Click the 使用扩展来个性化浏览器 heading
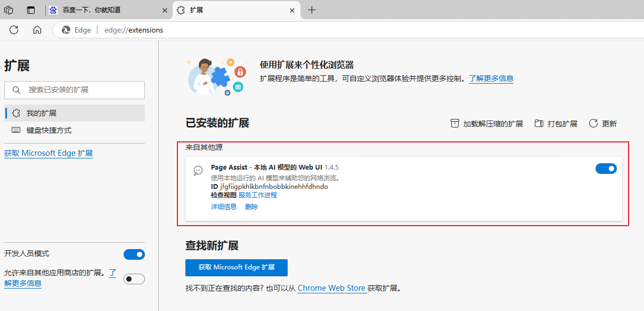Screen dimensions: 644x311 pyautogui.click(x=307, y=65)
